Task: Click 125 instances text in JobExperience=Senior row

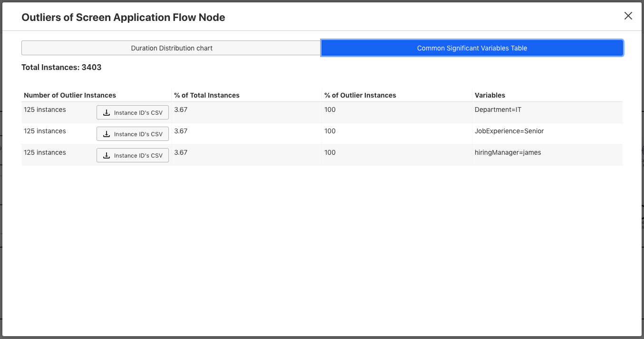Action: (45, 131)
